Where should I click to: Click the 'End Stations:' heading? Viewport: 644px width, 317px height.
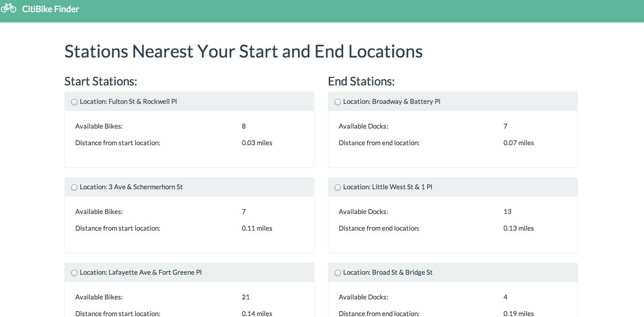[x=361, y=81]
